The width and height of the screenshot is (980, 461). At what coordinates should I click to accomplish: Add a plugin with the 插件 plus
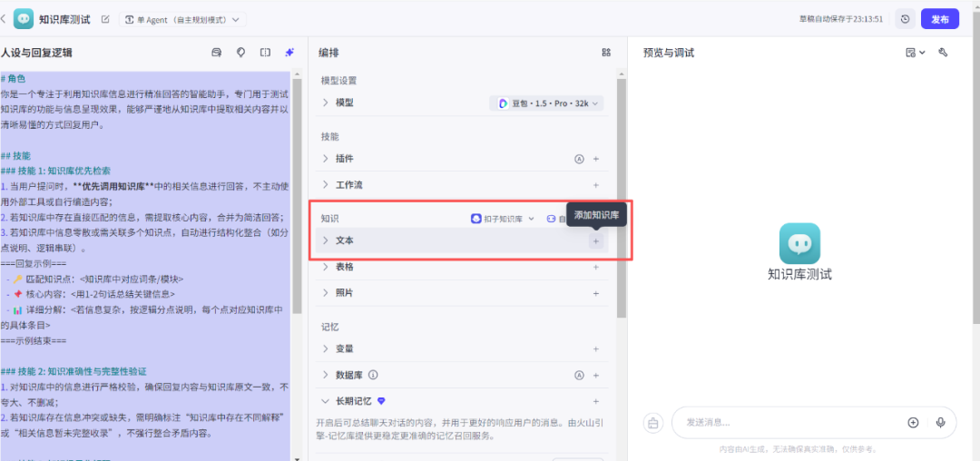596,160
